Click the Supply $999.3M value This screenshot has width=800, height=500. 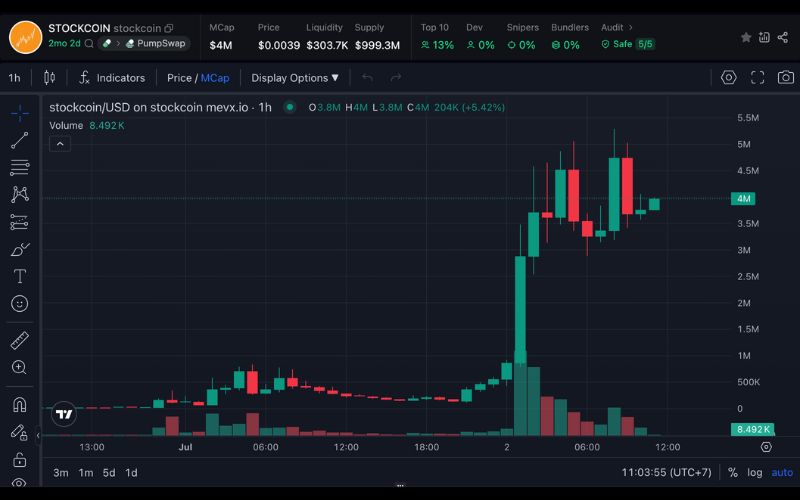coord(378,45)
